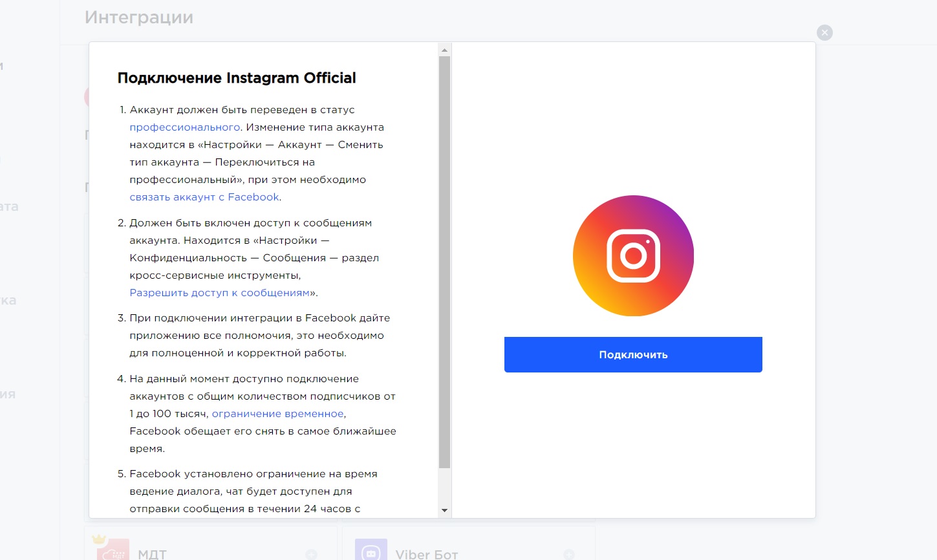Close the Instagram connection dialog
The image size is (937, 560).
[824, 33]
